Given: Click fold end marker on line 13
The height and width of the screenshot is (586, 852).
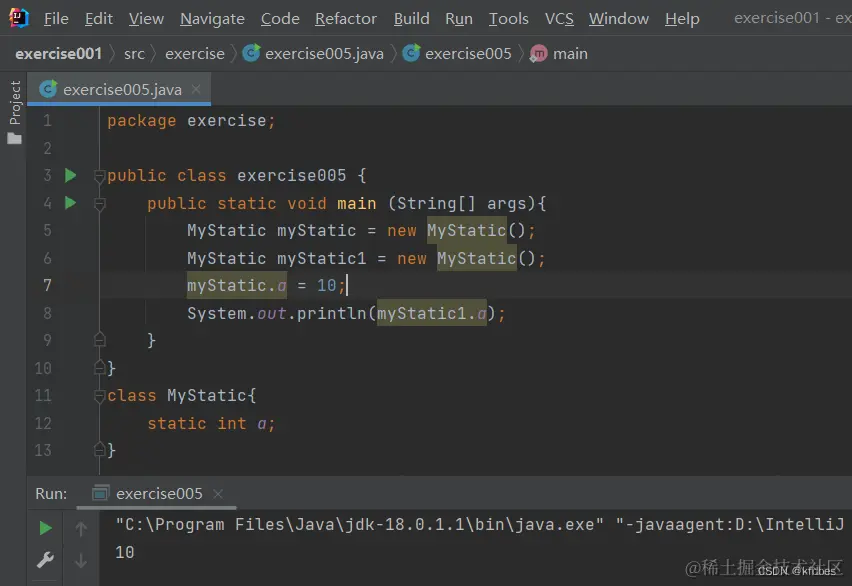Looking at the screenshot, I should pos(99,450).
